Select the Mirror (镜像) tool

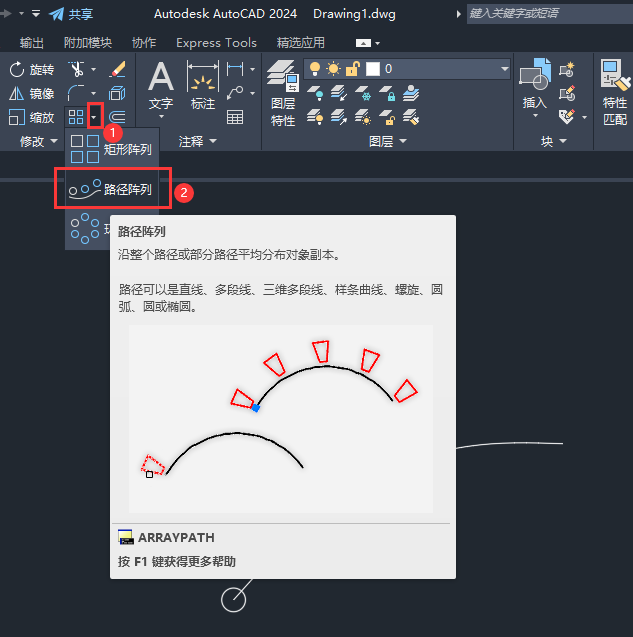tap(32, 93)
